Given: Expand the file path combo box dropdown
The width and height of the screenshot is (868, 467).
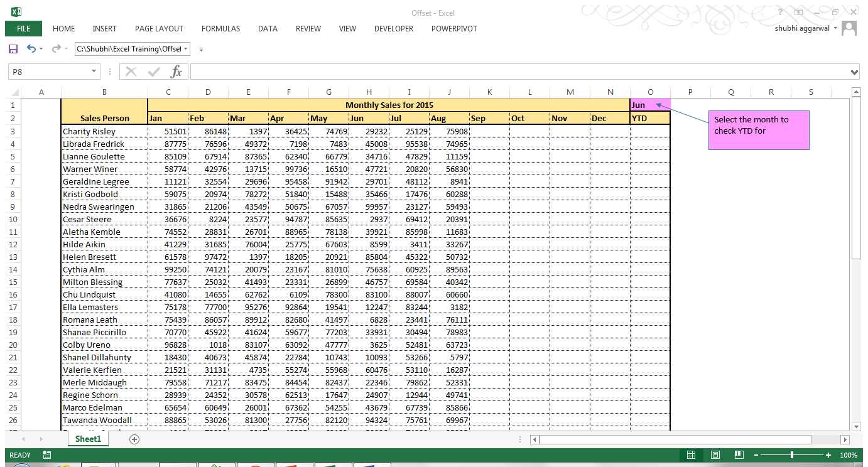Looking at the screenshot, I should pos(187,48).
